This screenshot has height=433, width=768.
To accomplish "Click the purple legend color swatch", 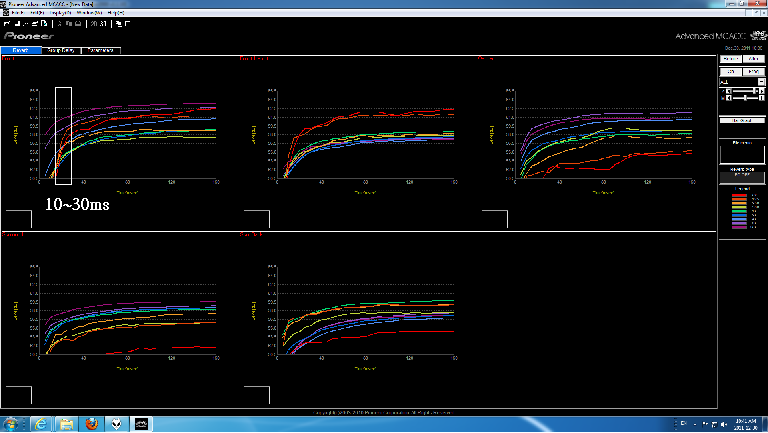I will 740,223.
